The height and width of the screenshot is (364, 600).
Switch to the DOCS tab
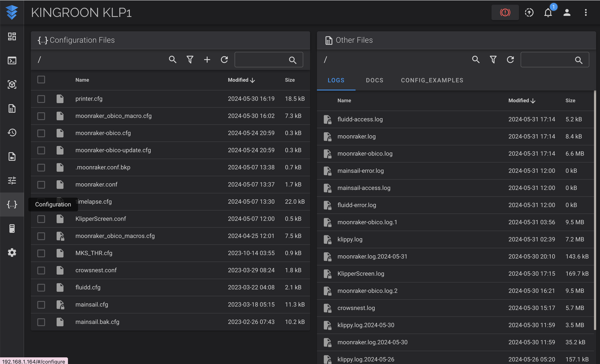click(x=374, y=80)
